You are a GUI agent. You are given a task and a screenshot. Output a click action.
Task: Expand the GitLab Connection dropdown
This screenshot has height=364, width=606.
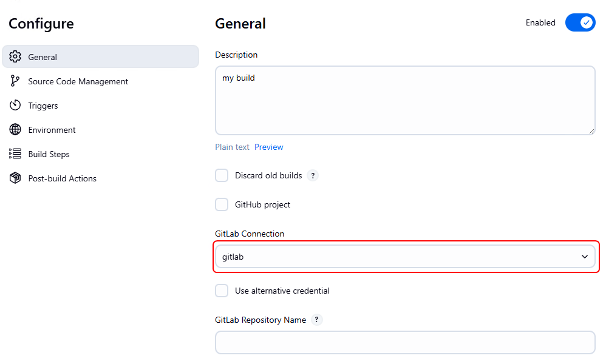pyautogui.click(x=405, y=257)
